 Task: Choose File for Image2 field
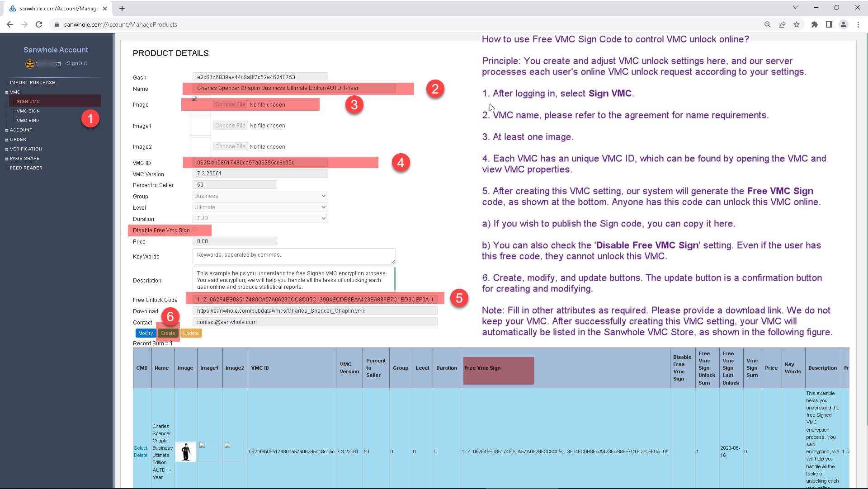click(230, 146)
